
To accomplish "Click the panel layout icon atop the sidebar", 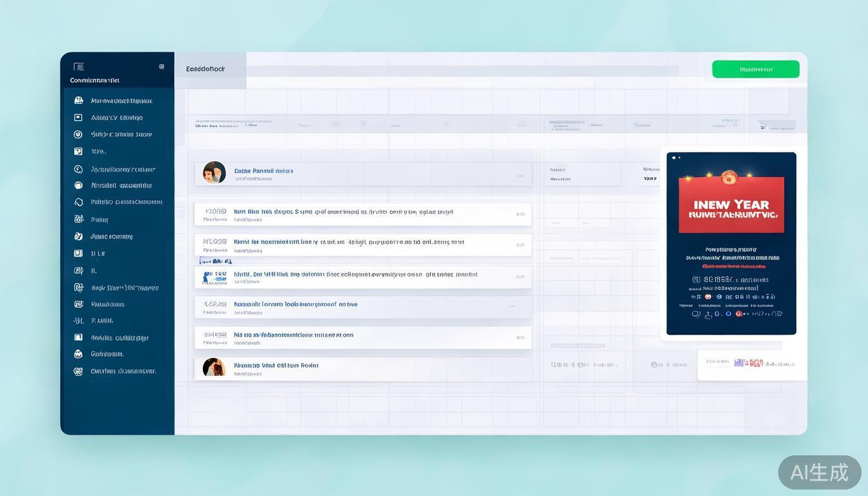I will click(79, 67).
